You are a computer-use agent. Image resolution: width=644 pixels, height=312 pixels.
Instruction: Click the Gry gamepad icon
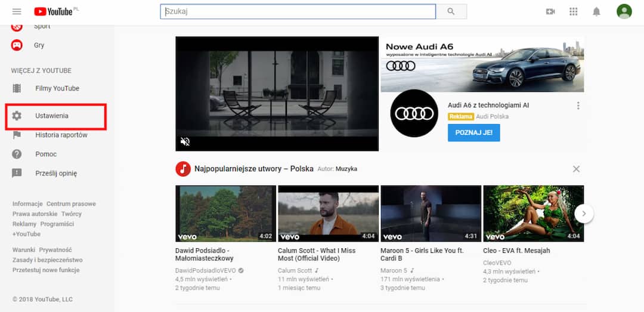point(17,45)
